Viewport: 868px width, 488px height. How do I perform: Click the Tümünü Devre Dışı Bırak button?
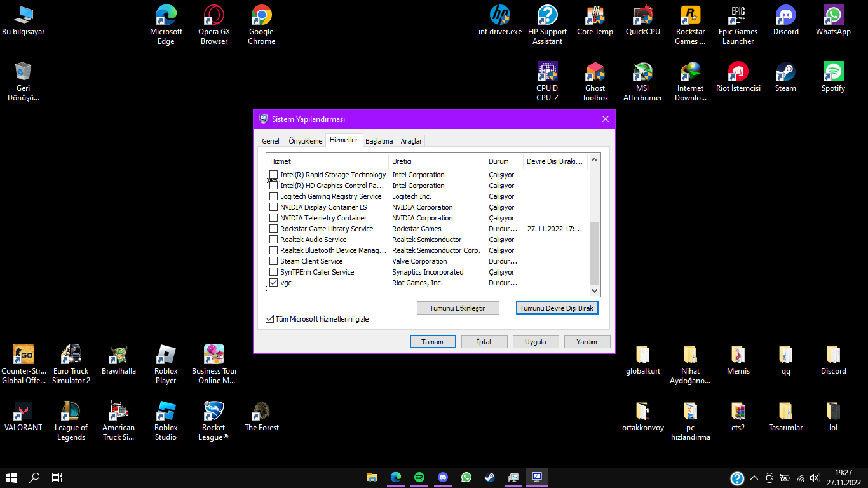point(557,308)
